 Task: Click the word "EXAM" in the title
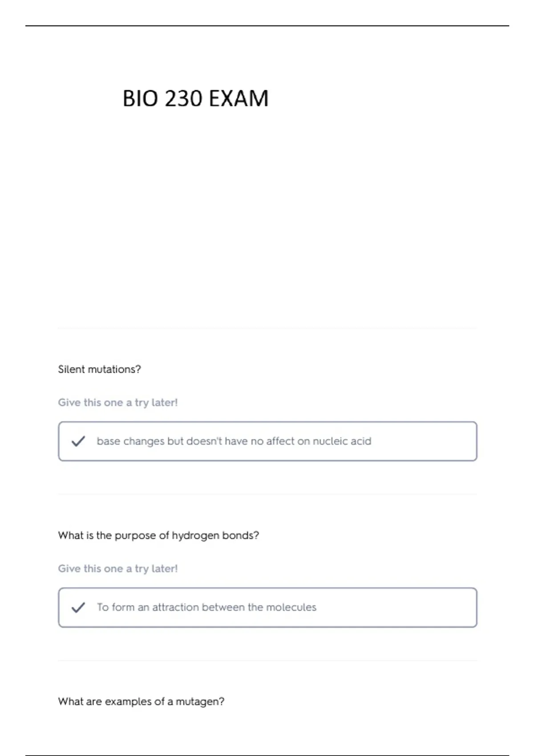pos(239,98)
